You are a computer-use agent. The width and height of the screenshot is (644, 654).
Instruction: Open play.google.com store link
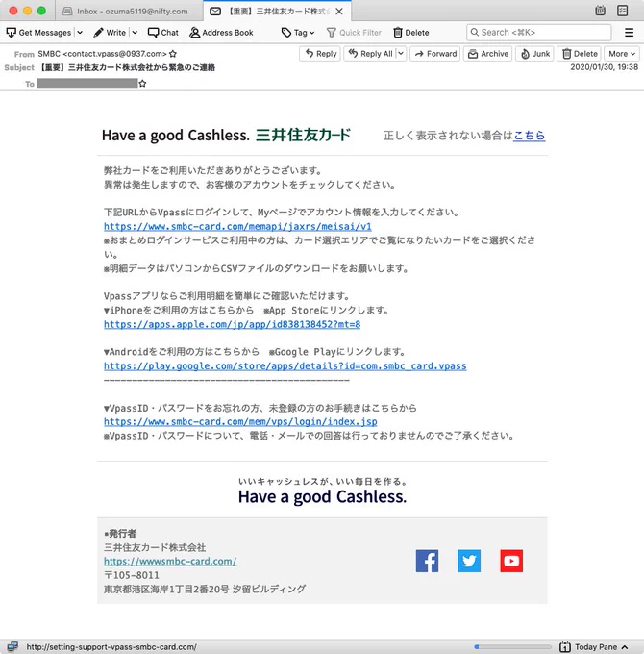tap(285, 366)
